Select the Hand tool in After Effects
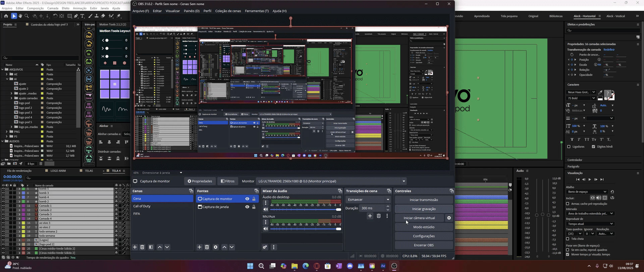This screenshot has height=272, width=644. (20, 16)
